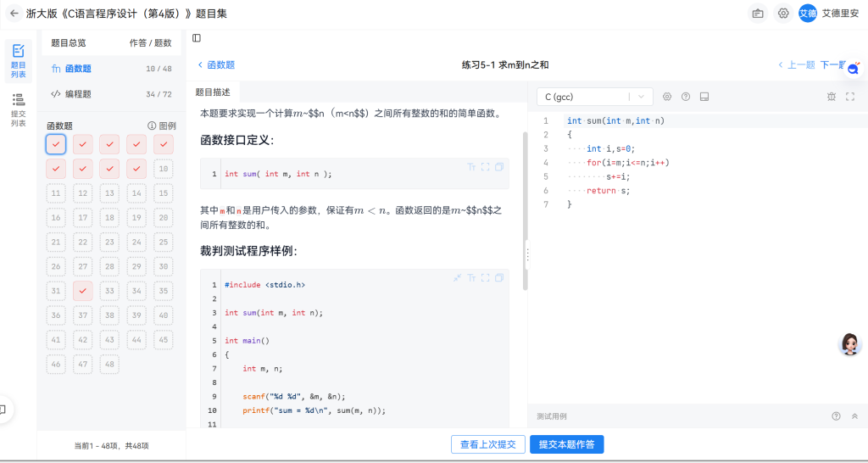Image resolution: width=868 pixels, height=463 pixels.
Task: Toggle the editor panel layout icon
Action: point(704,97)
